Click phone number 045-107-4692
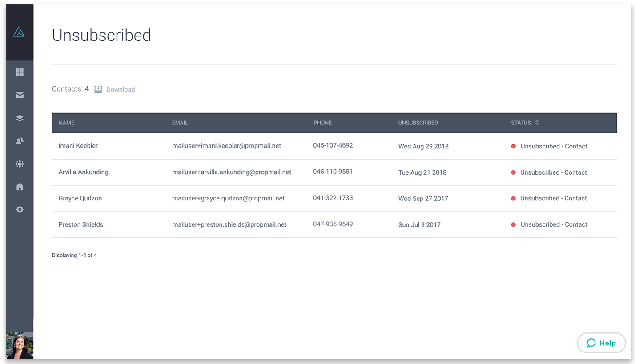635x364 pixels. 333,145
